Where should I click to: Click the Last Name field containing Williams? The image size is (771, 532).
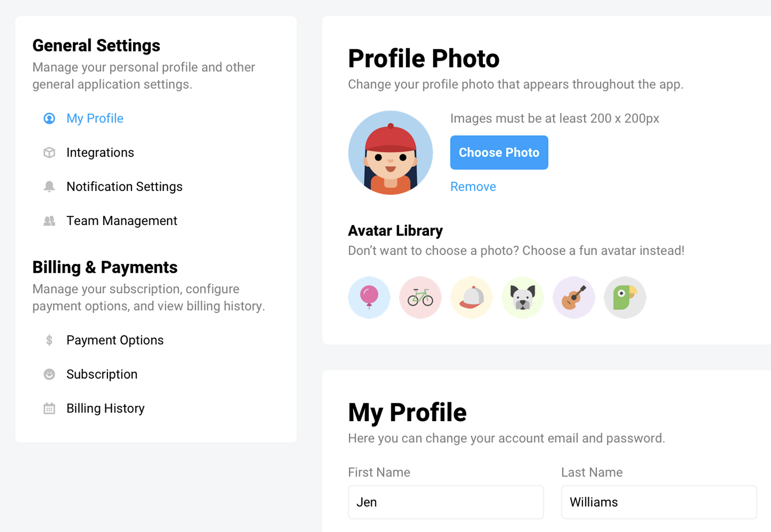[x=659, y=502]
